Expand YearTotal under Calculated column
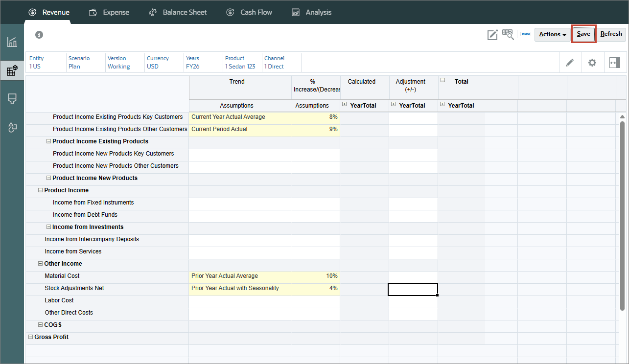 click(x=345, y=104)
